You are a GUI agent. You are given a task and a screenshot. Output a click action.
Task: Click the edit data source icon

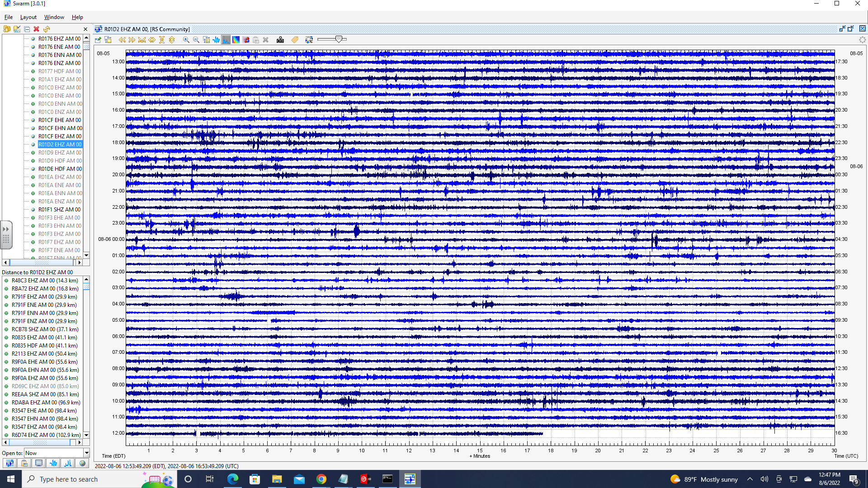(17, 29)
